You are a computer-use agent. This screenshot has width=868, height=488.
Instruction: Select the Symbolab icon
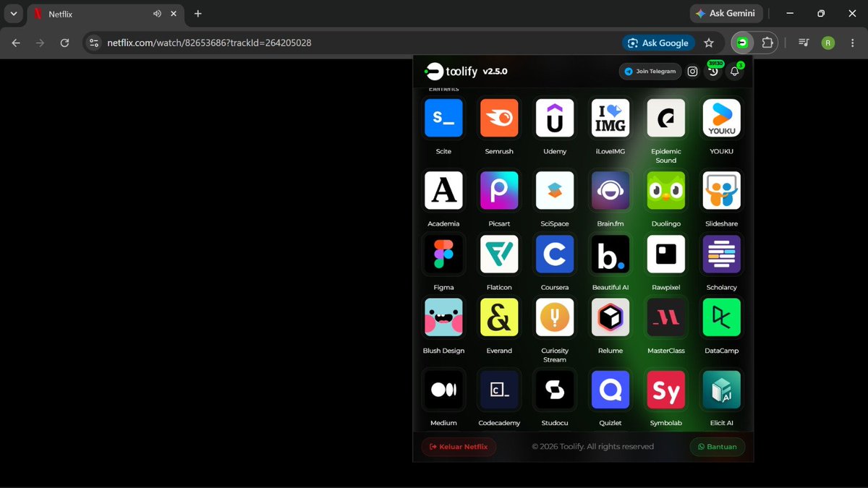click(x=666, y=390)
